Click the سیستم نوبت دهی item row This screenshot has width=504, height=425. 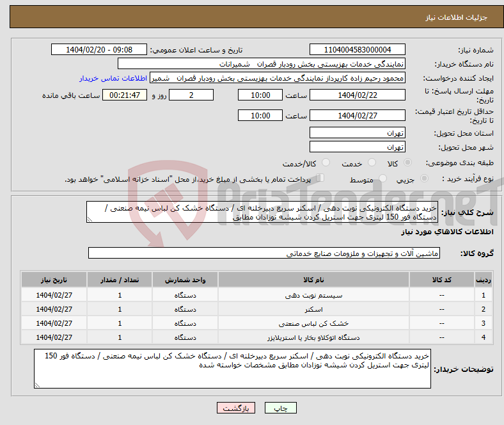pos(256,294)
